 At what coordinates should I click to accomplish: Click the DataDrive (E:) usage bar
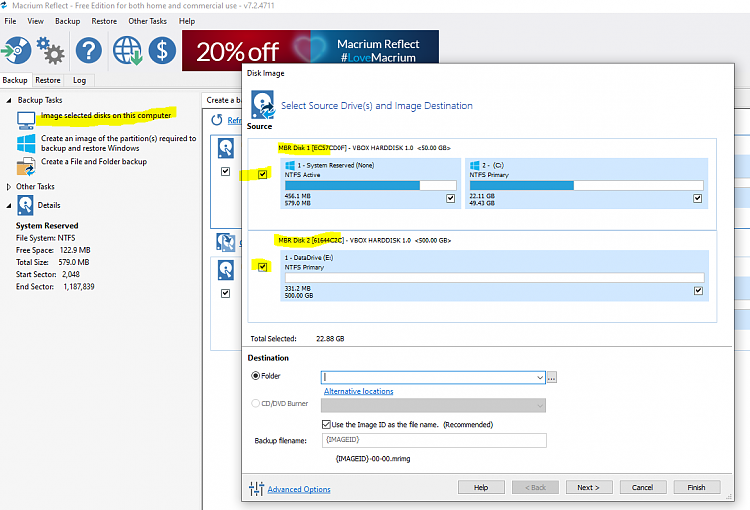coord(495,278)
